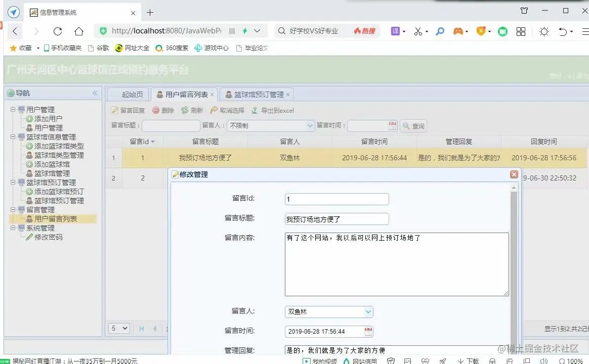Screen dimensions: 589x364
Task: Collapse the 留言管理 tree node
Action: [13, 210]
